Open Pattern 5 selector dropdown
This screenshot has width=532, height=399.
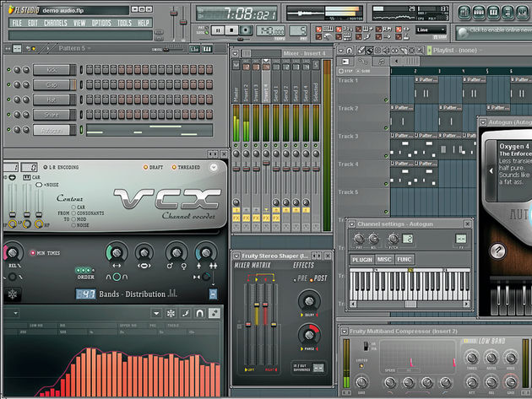pyautogui.click(x=74, y=48)
